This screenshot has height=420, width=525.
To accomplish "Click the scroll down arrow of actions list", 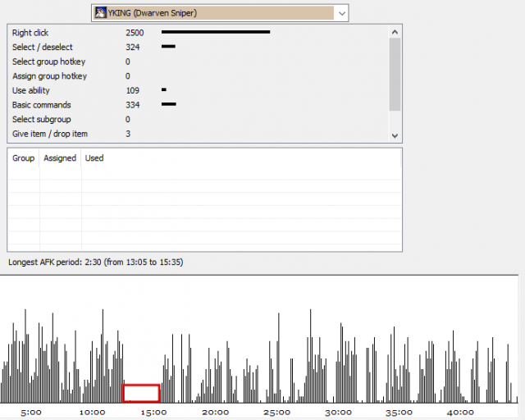I will [395, 135].
